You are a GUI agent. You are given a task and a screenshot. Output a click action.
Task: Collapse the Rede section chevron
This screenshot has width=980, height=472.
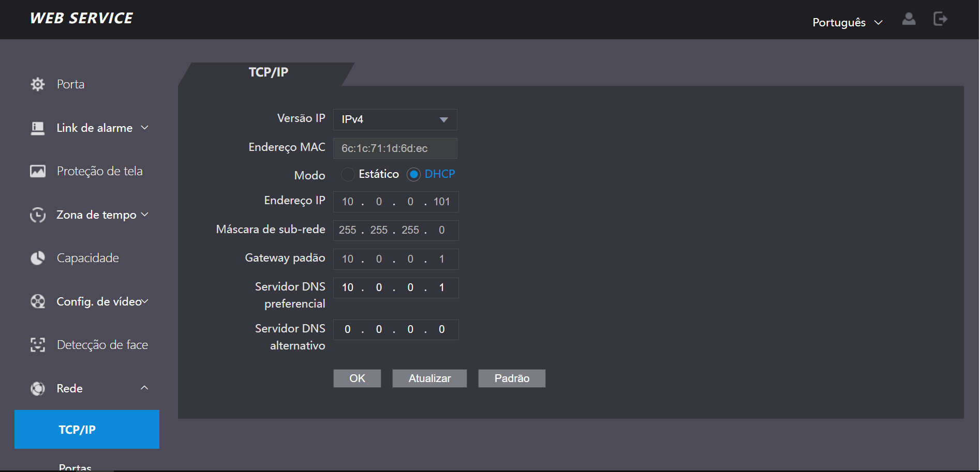coord(144,388)
